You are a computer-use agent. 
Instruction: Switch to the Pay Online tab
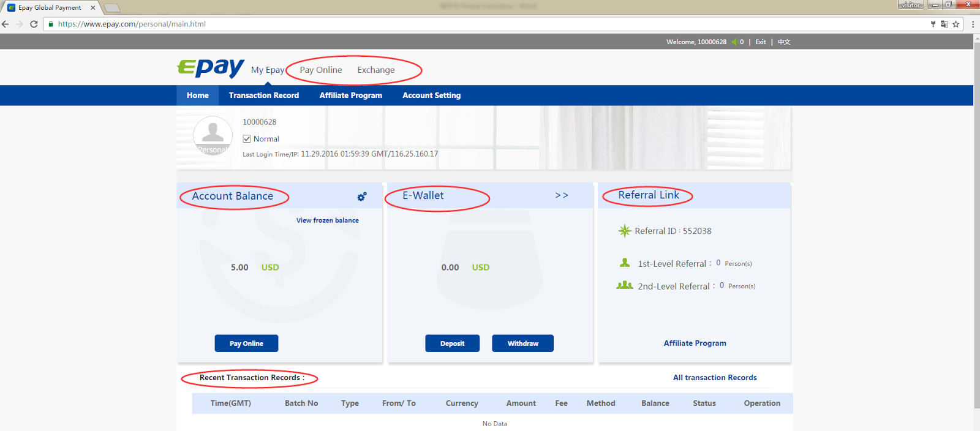pos(321,70)
